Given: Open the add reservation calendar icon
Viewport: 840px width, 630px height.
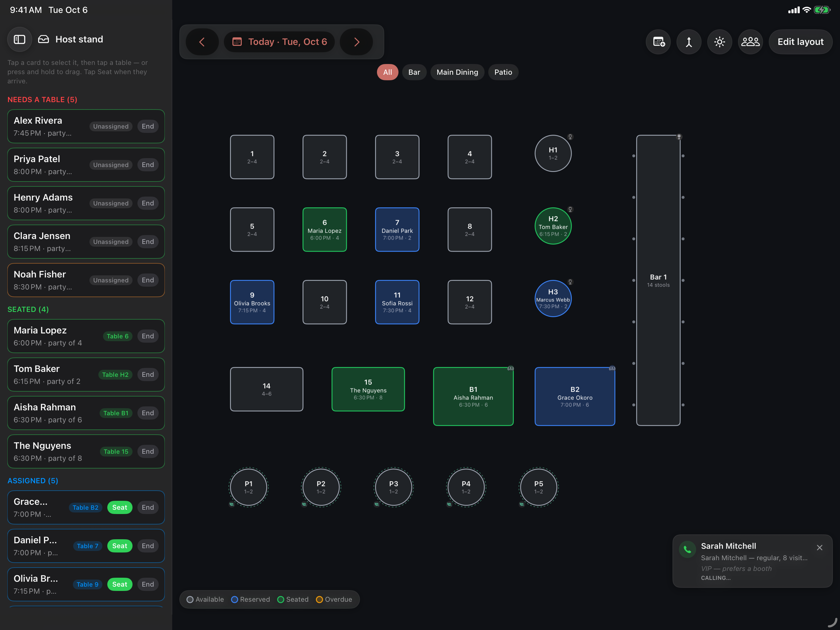Looking at the screenshot, I should 659,42.
